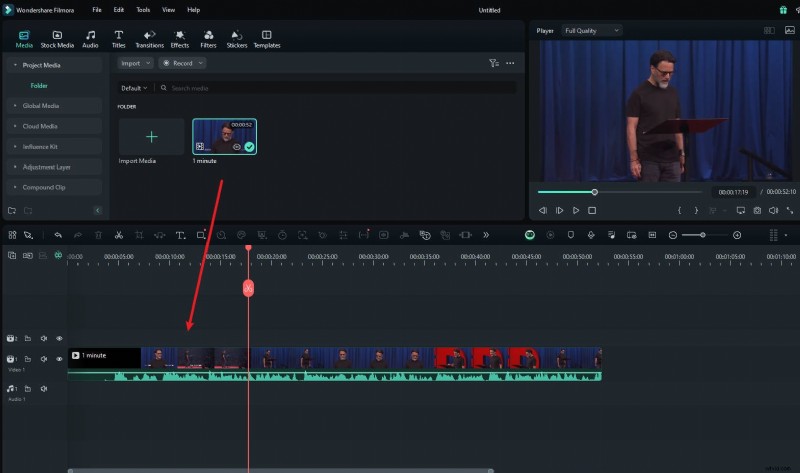Click the Import Media tile
800x473 pixels.
tap(151, 137)
